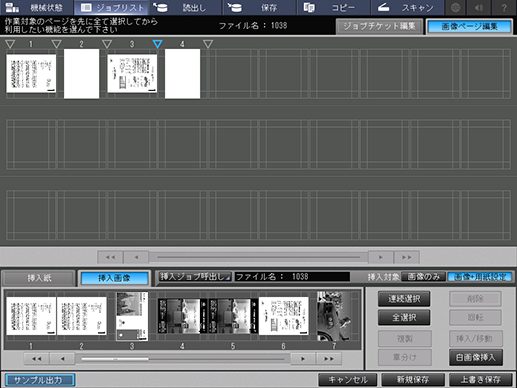Select insertion triangle before page 3
The width and height of the screenshot is (517, 388).
[x=107, y=44]
